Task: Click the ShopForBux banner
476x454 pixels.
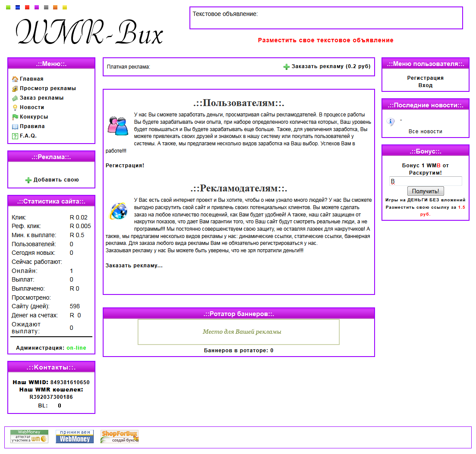Action: 120,436
